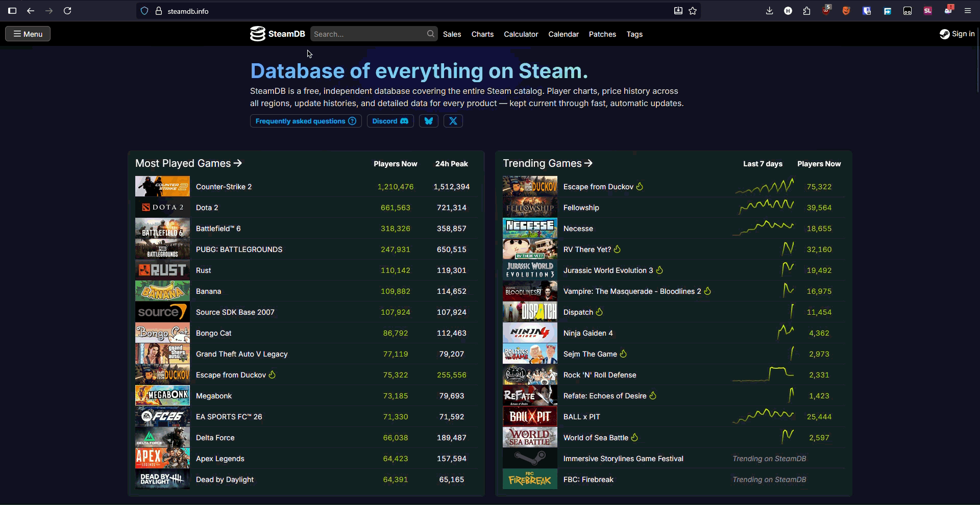Image resolution: width=980 pixels, height=505 pixels.
Task: Click the Sign in button
Action: tap(957, 34)
